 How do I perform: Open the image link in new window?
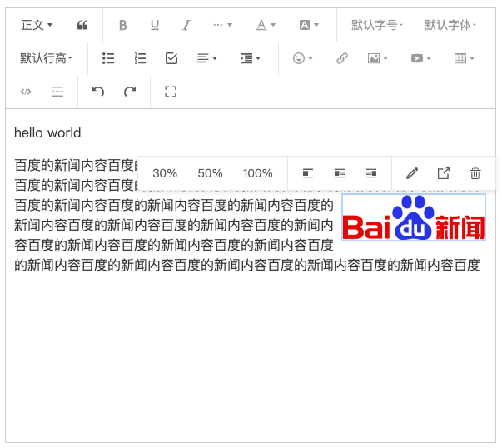coord(444,173)
